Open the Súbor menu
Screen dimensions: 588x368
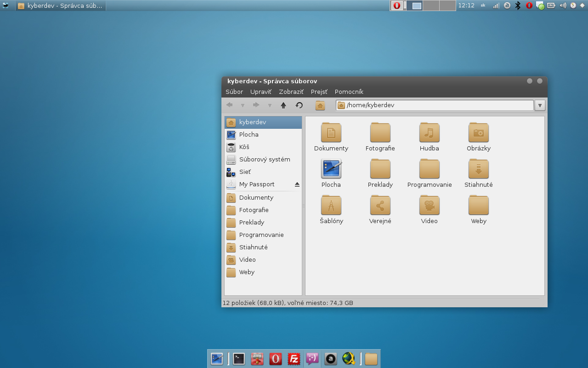(234, 92)
